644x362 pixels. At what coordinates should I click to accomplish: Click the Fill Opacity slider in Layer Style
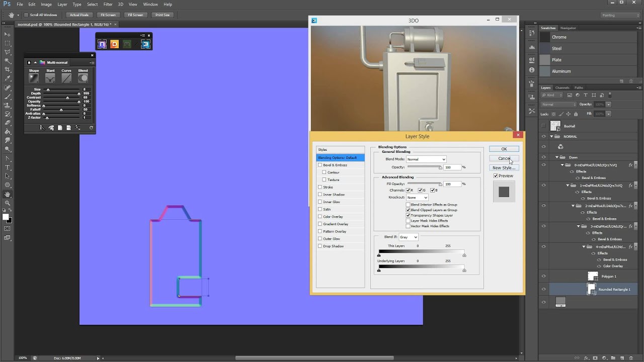[x=425, y=184]
